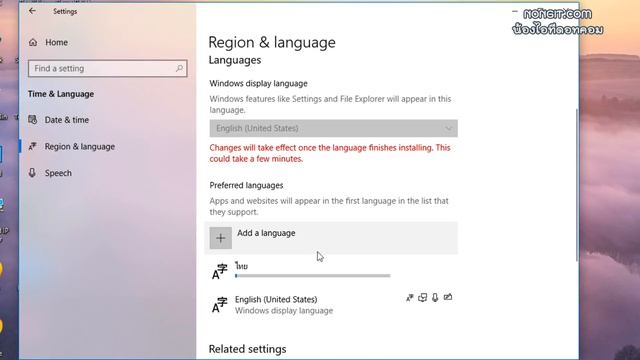Click the display language dropdown chevron
Viewport: 640px width, 360px height.
(448, 128)
